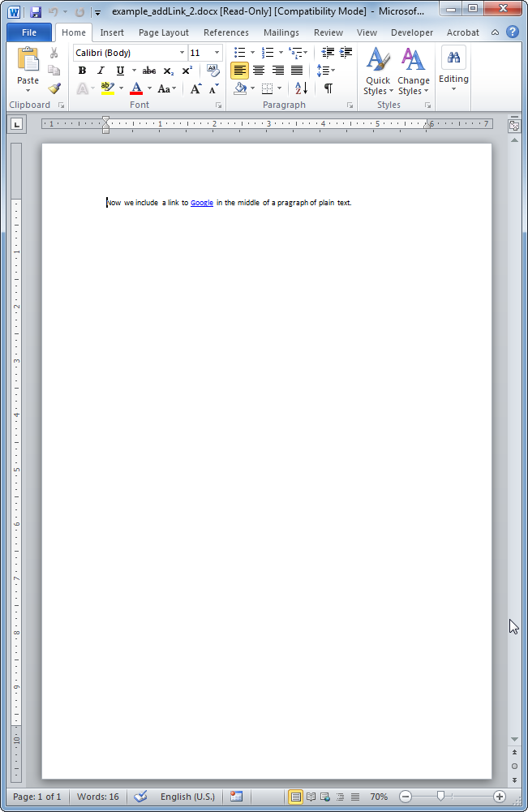This screenshot has height=812, width=528.
Task: Click Page: 1 of 1 in status bar
Action: tap(36, 797)
